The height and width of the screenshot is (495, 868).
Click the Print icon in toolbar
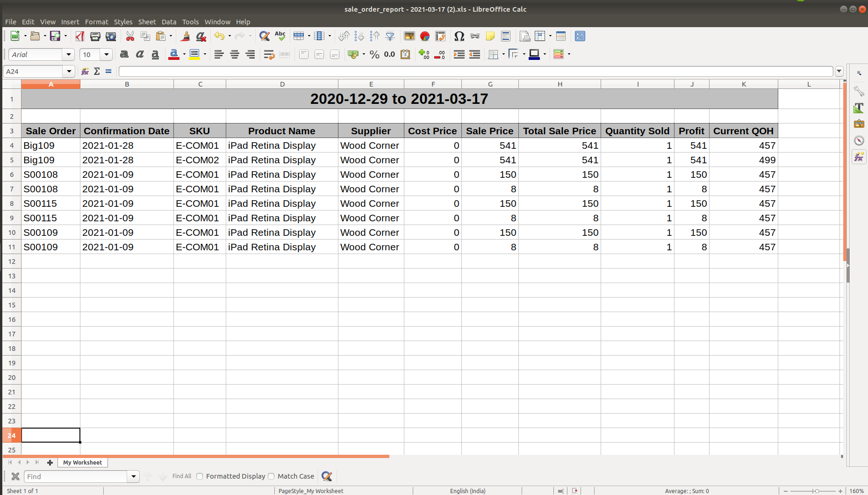[95, 36]
